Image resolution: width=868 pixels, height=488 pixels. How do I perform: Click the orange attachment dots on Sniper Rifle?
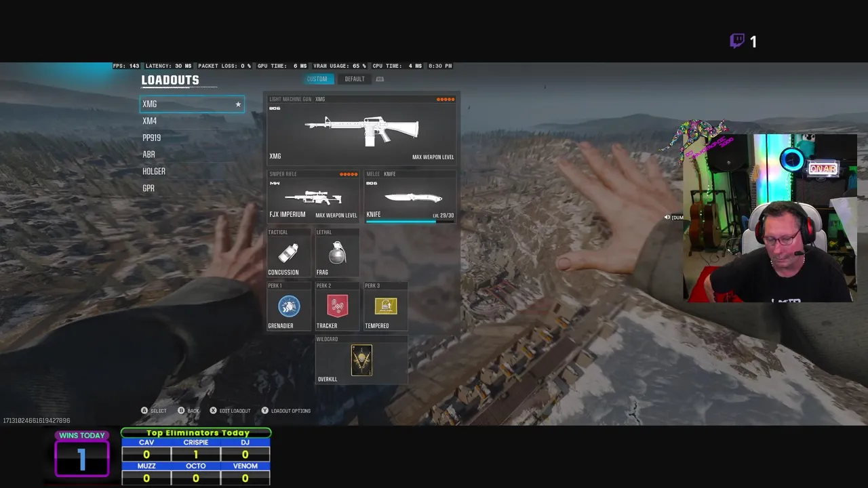[x=349, y=174]
